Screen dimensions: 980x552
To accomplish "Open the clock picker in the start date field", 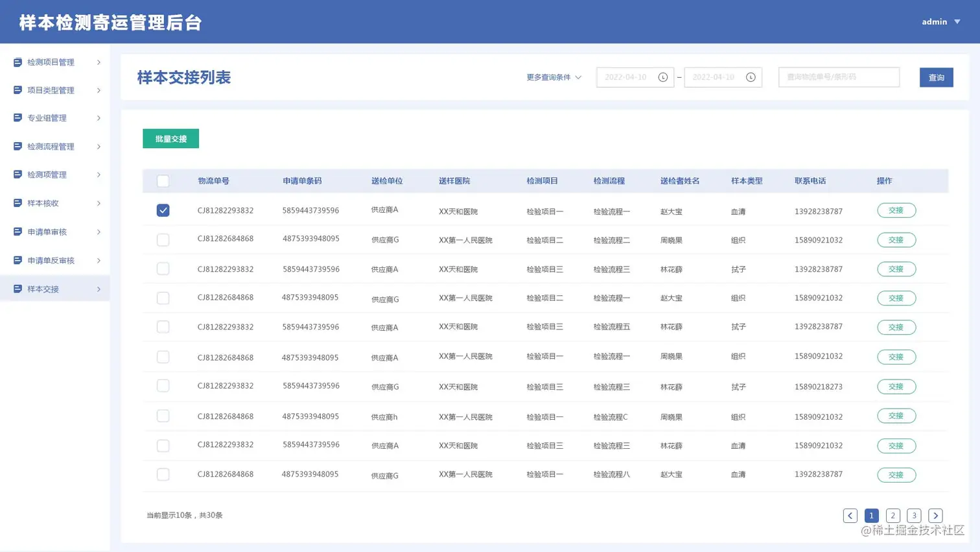I will coord(662,77).
